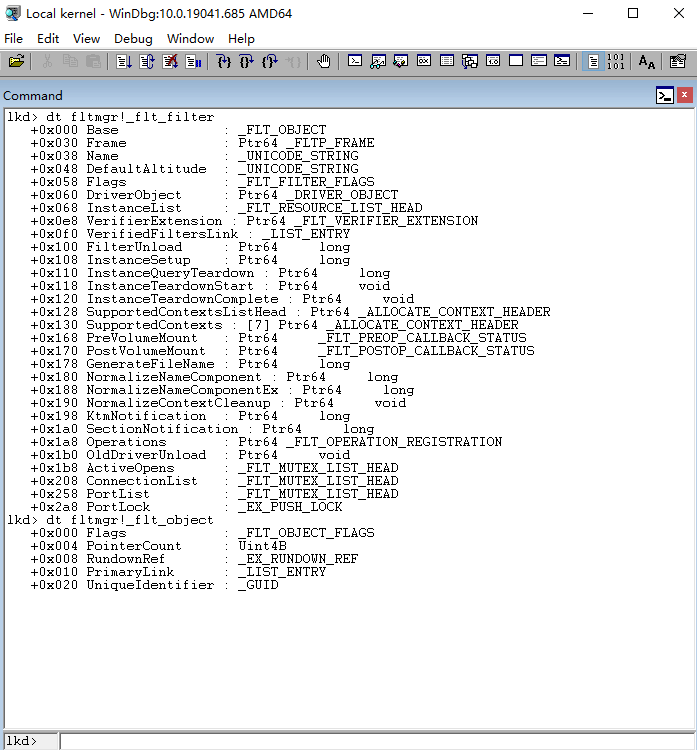Click the '_FLT_VERIFIER_EXTENSION' type name

(386, 221)
